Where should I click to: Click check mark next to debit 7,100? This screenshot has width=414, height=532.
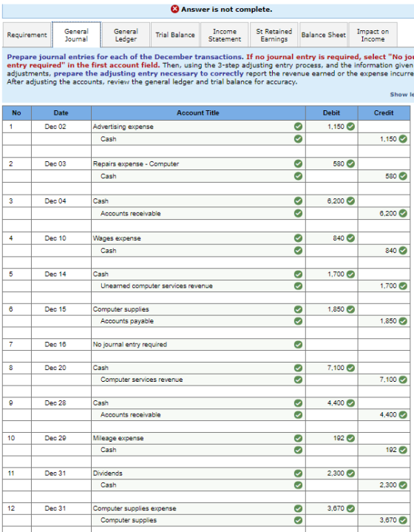click(x=350, y=368)
